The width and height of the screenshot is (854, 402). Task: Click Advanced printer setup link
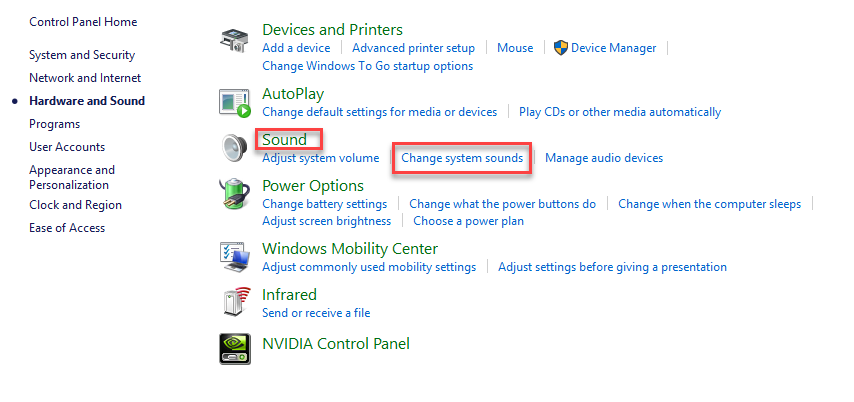(x=413, y=48)
